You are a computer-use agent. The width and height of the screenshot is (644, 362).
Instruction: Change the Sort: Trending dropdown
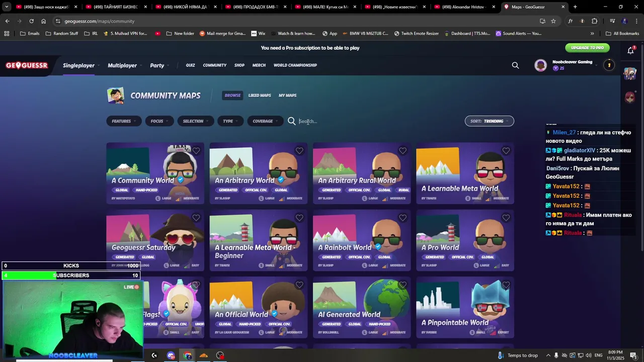tap(489, 121)
